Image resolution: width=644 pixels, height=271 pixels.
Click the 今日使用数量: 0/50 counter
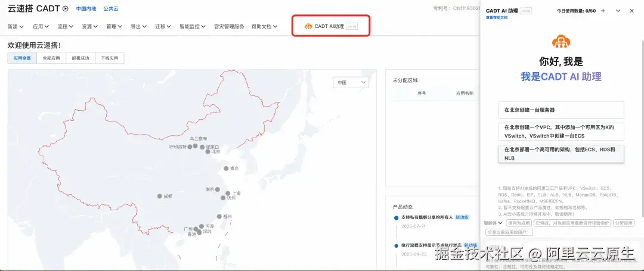pyautogui.click(x=576, y=11)
